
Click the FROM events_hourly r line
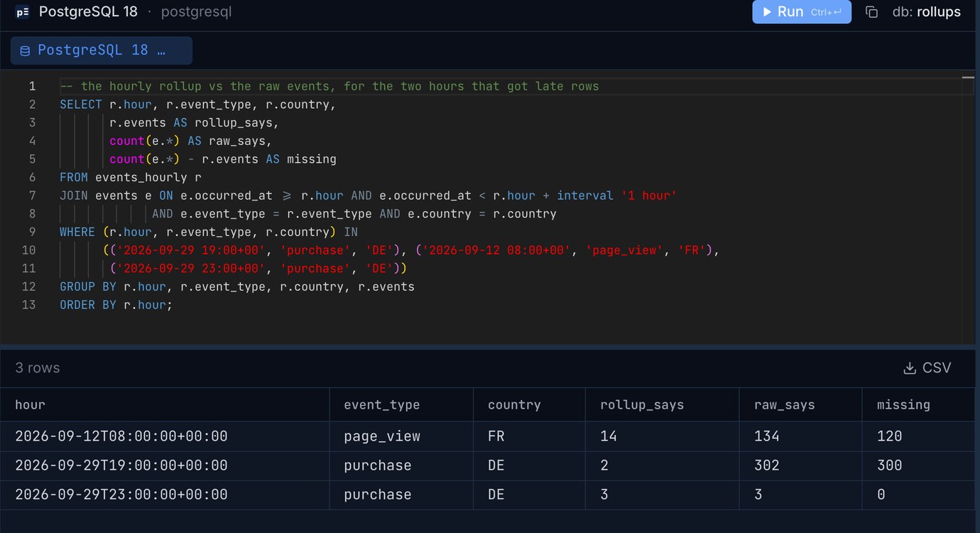[x=131, y=177]
